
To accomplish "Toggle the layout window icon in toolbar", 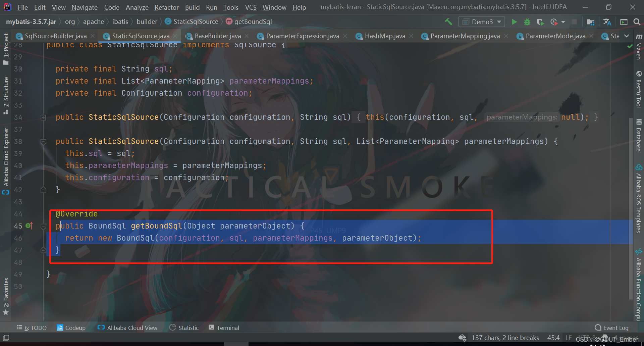I will pos(624,22).
